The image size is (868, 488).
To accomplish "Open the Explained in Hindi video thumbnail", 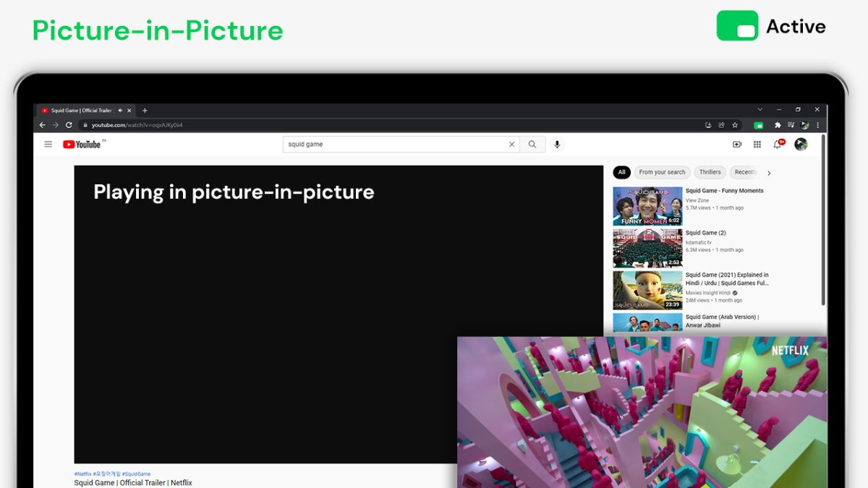I will tap(647, 290).
